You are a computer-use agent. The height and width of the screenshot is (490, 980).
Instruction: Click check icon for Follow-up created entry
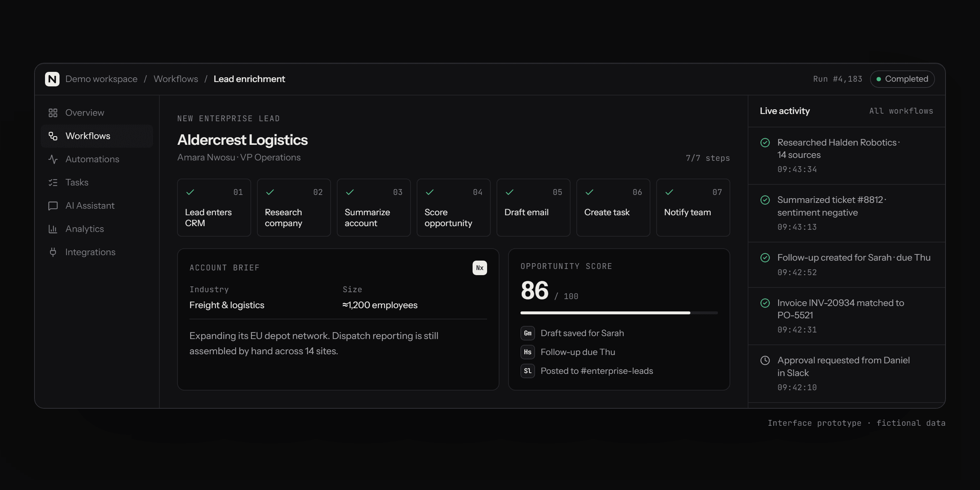point(765,258)
